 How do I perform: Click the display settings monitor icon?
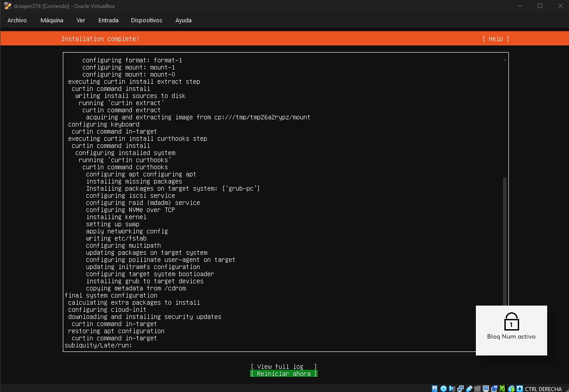[486, 388]
